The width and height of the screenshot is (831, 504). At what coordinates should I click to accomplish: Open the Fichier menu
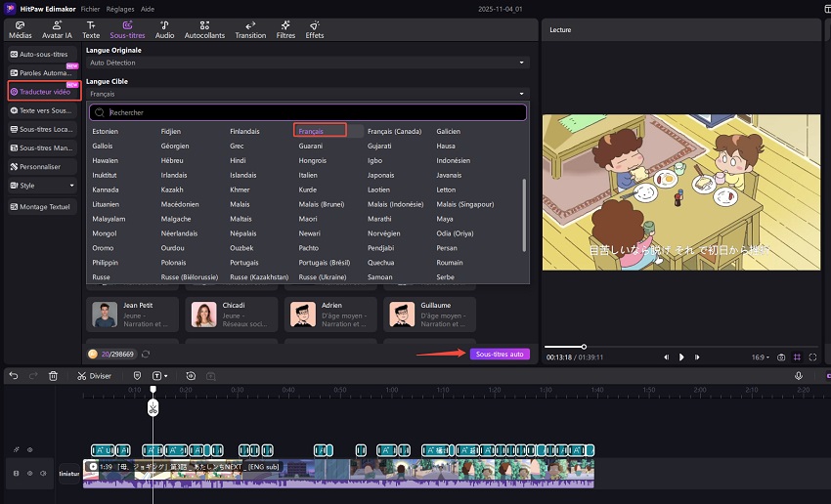point(90,8)
